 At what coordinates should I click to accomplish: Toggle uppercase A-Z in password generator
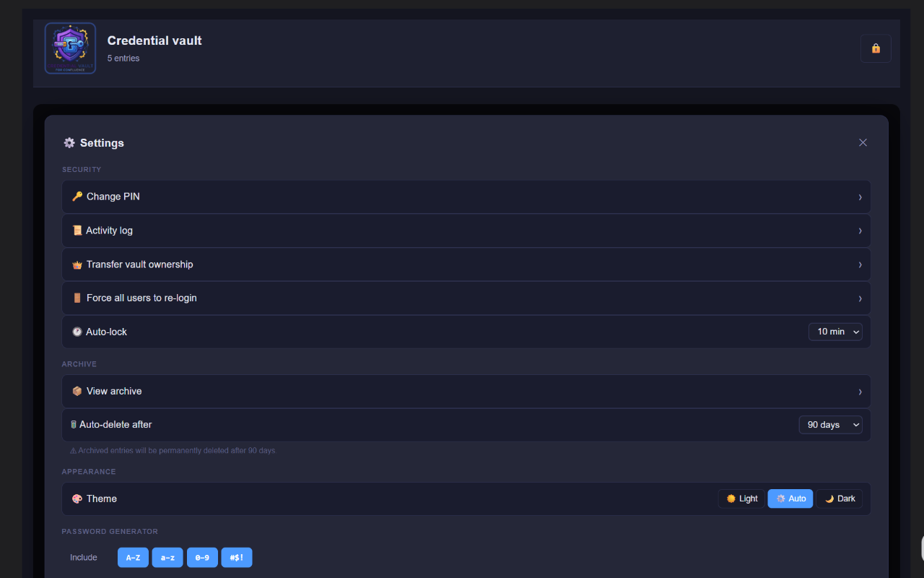133,557
